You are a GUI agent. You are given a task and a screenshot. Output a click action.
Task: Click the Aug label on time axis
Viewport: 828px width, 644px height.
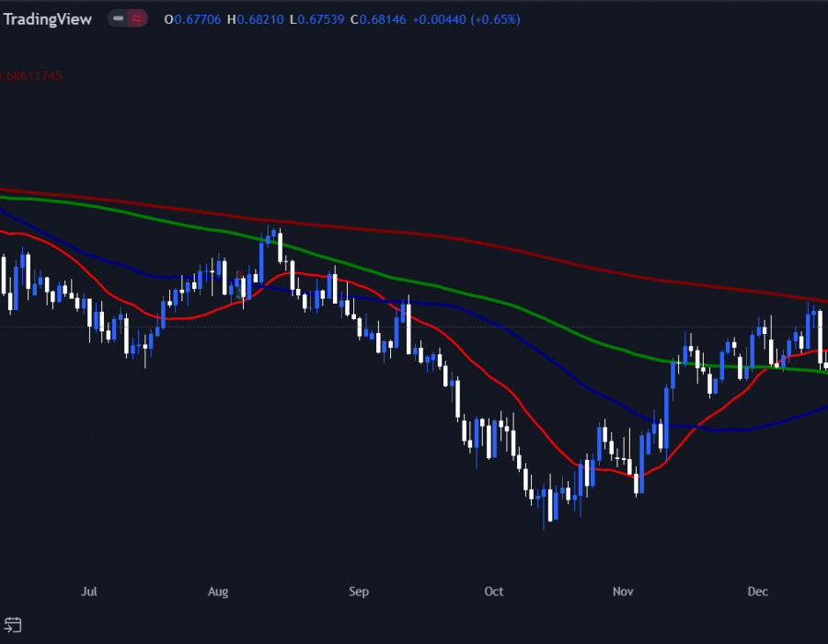218,592
